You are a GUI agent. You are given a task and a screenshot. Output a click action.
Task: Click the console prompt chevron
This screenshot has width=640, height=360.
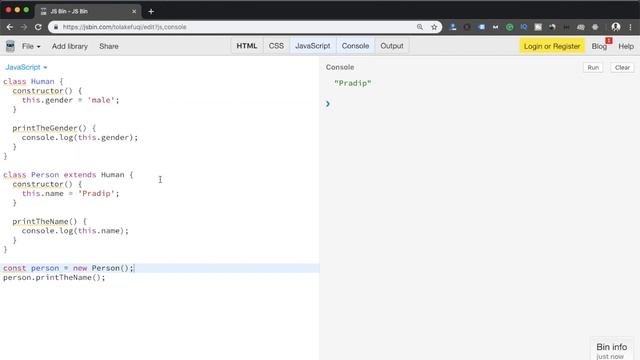point(327,104)
